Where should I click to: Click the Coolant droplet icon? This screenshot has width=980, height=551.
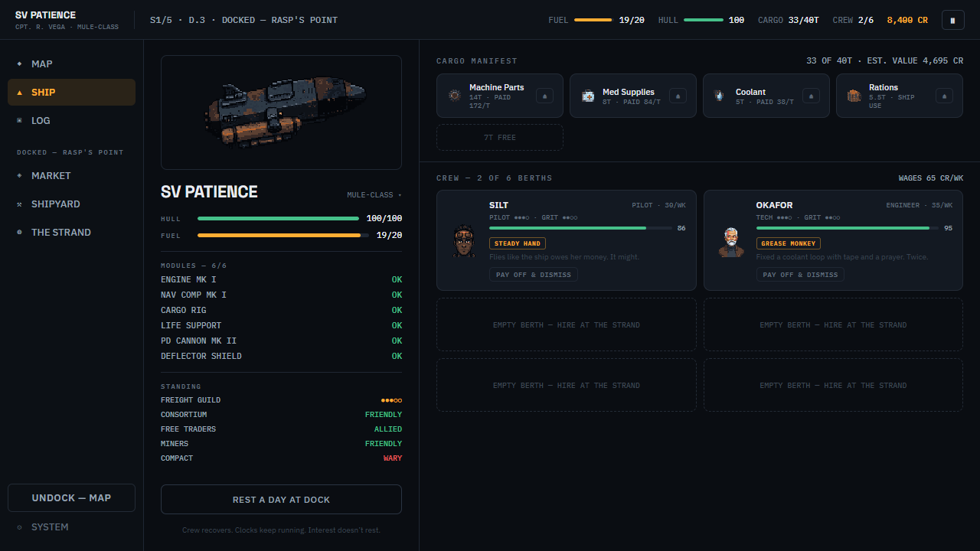point(720,96)
